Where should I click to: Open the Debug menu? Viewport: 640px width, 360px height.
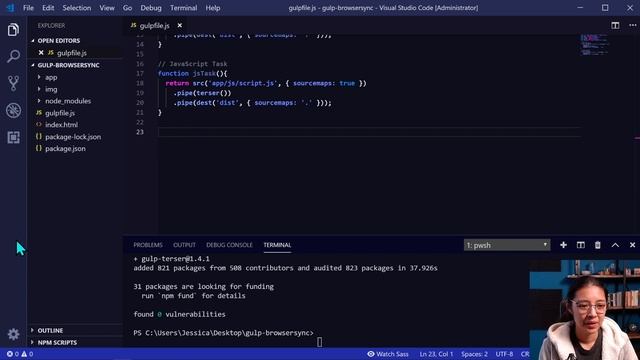[x=151, y=8]
